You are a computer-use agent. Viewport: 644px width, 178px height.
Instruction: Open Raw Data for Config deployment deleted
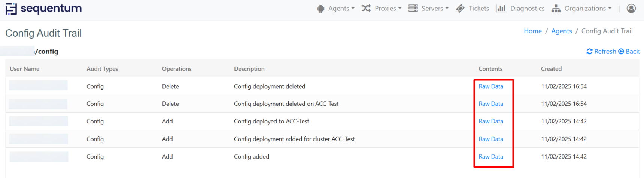tap(490, 86)
